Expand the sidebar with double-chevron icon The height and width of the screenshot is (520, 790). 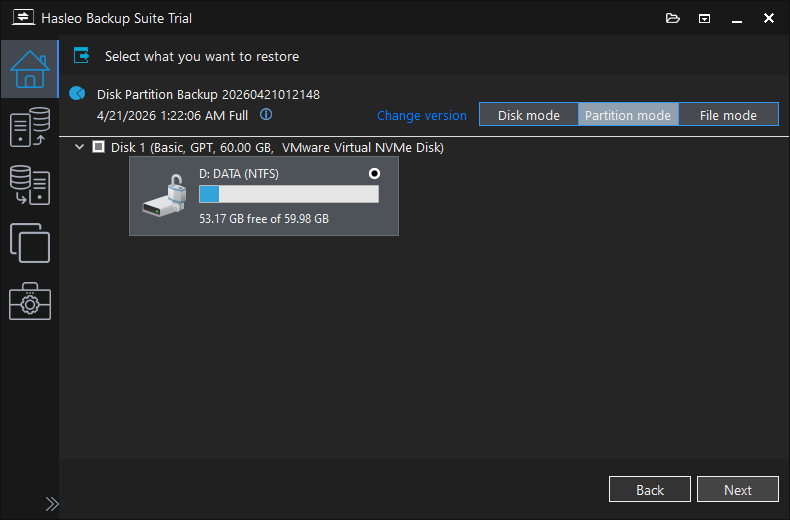click(52, 504)
